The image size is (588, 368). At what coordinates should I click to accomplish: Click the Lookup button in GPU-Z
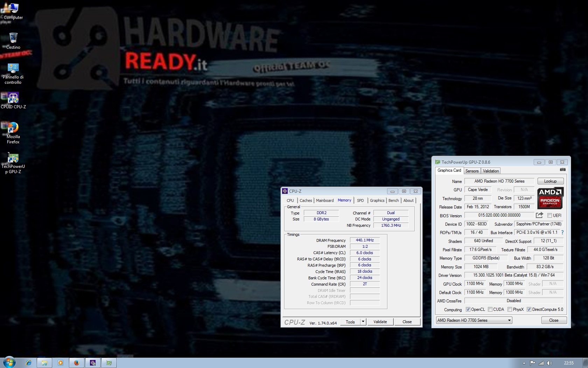pyautogui.click(x=551, y=181)
